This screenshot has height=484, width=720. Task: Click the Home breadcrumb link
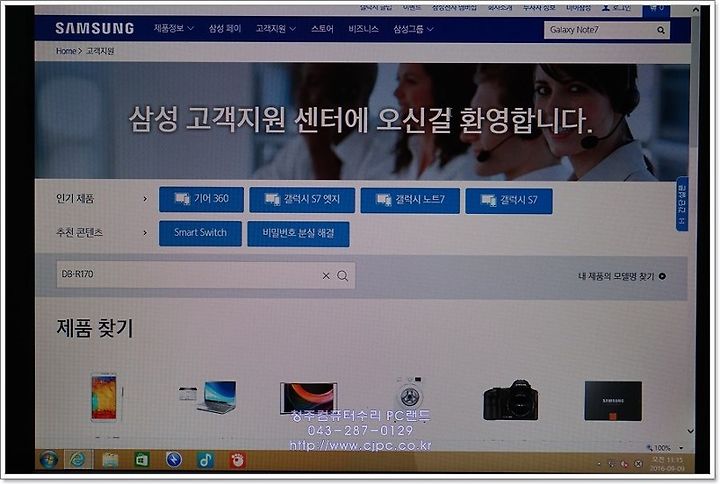[x=66, y=51]
